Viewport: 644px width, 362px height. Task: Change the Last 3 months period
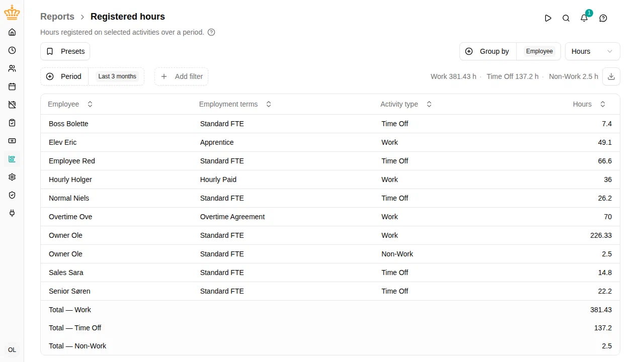117,76
